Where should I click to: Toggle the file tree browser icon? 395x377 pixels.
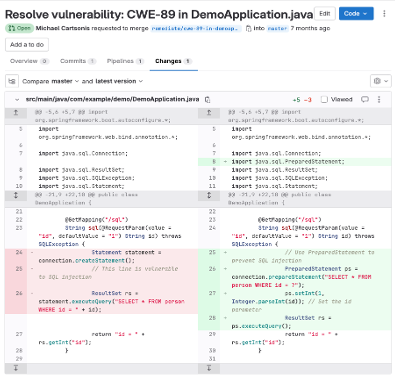pyautogui.click(x=12, y=81)
